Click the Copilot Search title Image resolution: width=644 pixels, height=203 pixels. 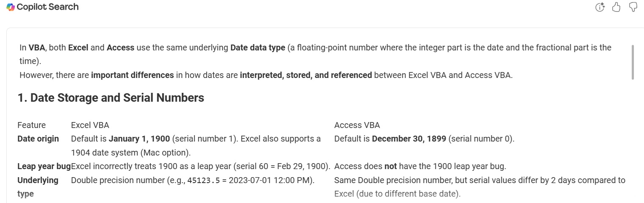click(x=47, y=7)
